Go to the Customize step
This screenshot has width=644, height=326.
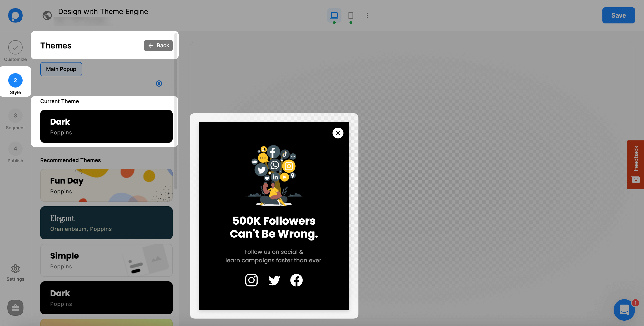click(x=15, y=50)
